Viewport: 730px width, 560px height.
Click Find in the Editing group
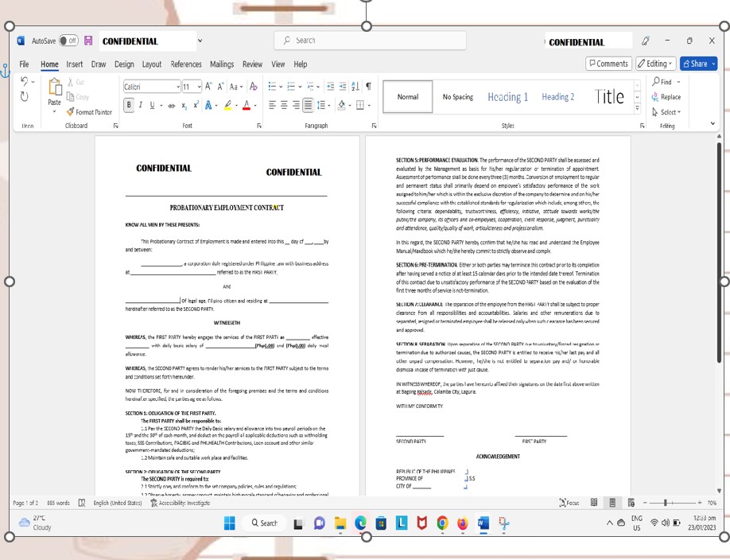pyautogui.click(x=662, y=81)
